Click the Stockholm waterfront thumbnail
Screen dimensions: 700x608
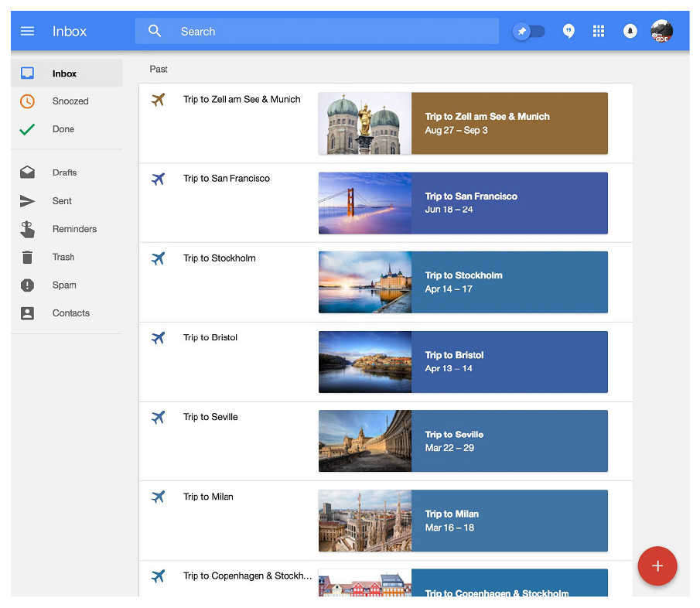tap(365, 282)
